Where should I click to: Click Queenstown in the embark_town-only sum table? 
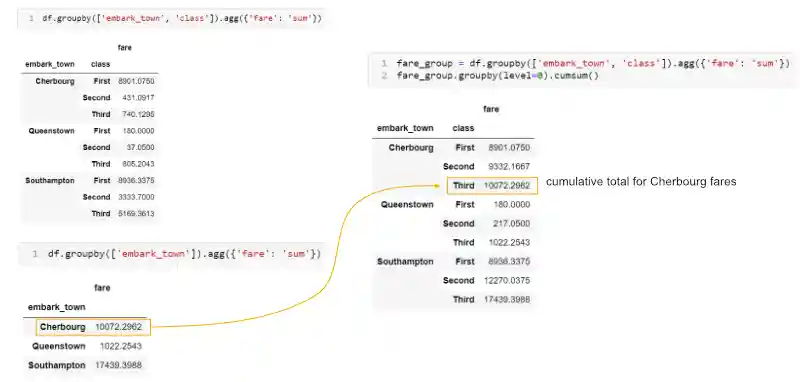coord(59,346)
